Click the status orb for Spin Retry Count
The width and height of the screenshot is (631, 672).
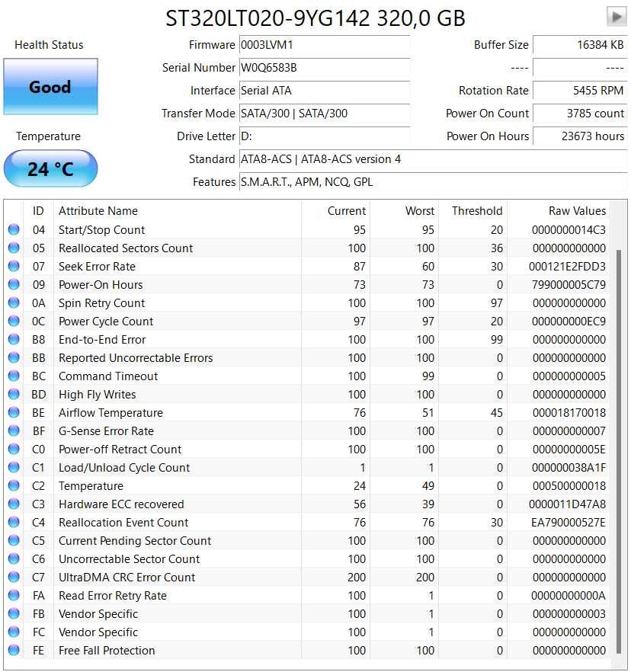point(14,302)
